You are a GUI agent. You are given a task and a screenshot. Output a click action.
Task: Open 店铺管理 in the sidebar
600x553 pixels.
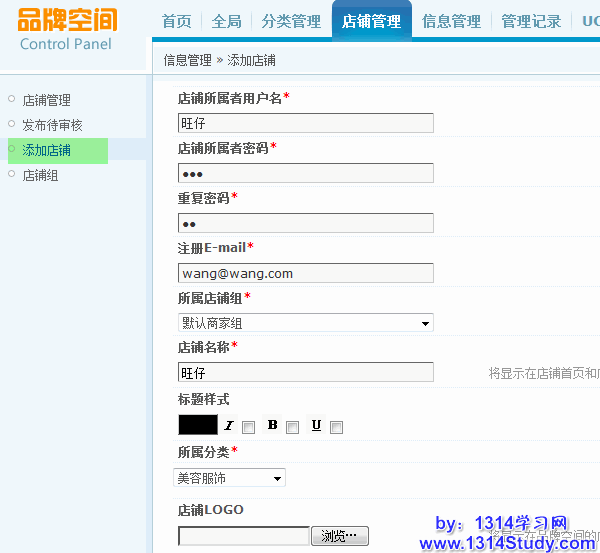point(46,100)
